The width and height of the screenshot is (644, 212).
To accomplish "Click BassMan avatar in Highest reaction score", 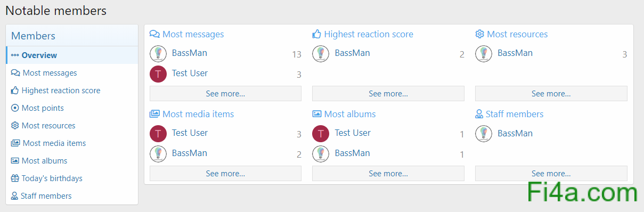I will [x=321, y=53].
